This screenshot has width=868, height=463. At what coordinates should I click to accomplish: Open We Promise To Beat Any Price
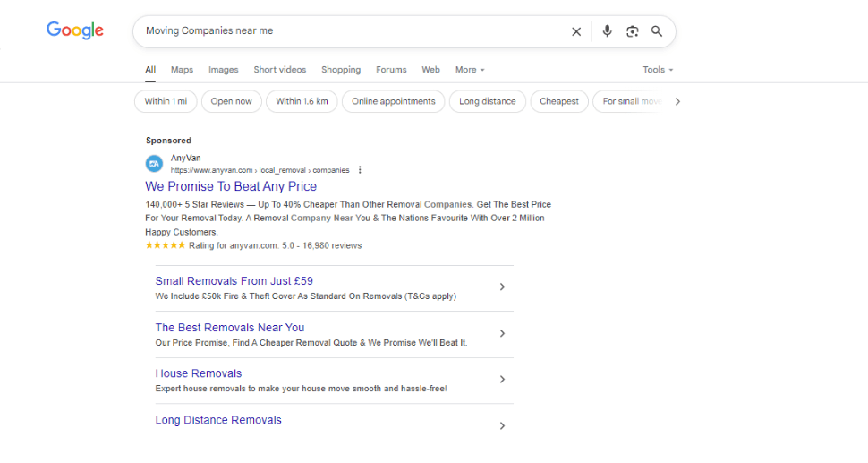coord(231,186)
